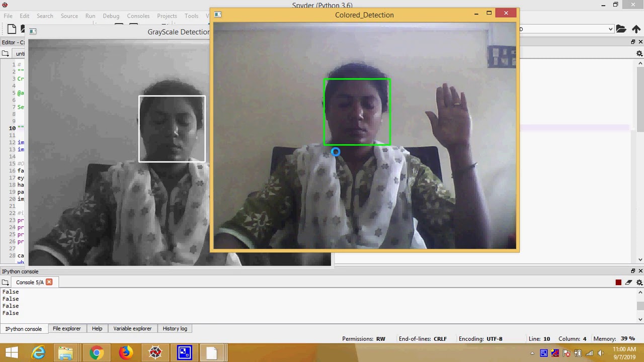
Task: Click the GrayScale Detection window title
Action: coord(179,32)
